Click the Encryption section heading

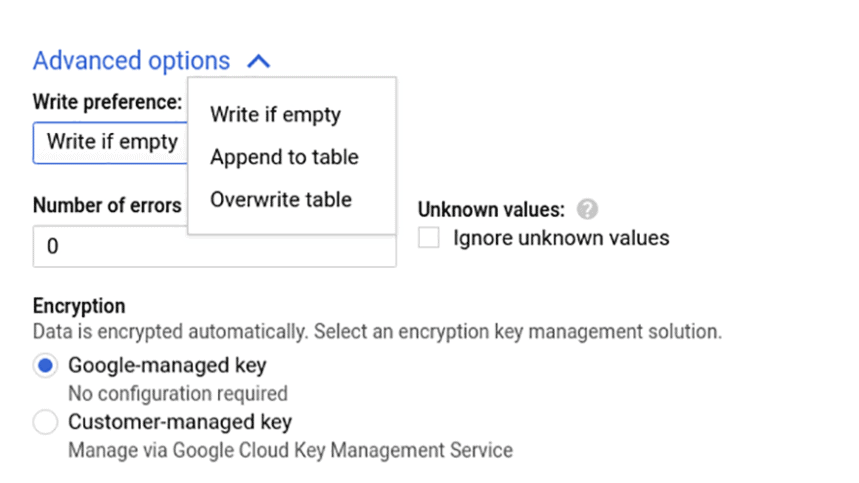click(x=79, y=306)
